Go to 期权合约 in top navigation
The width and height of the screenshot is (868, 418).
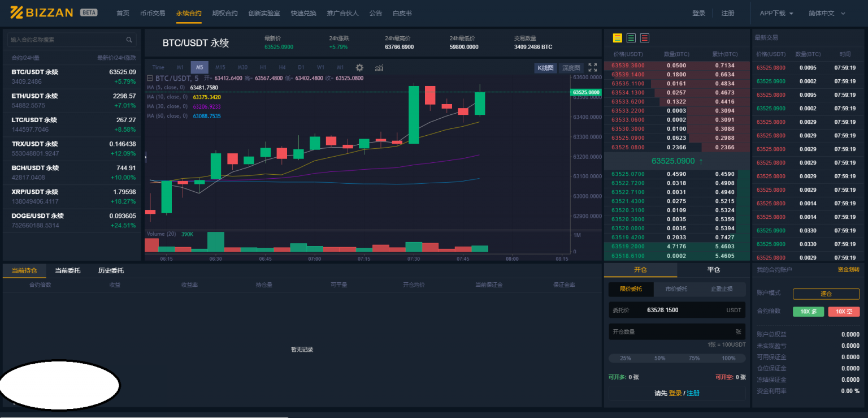click(x=225, y=13)
